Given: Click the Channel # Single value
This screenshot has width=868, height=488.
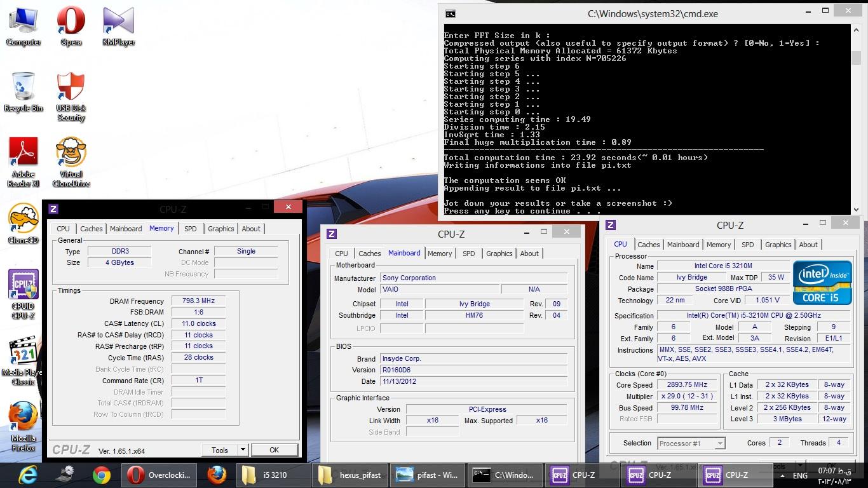Looking at the screenshot, I should [x=246, y=251].
